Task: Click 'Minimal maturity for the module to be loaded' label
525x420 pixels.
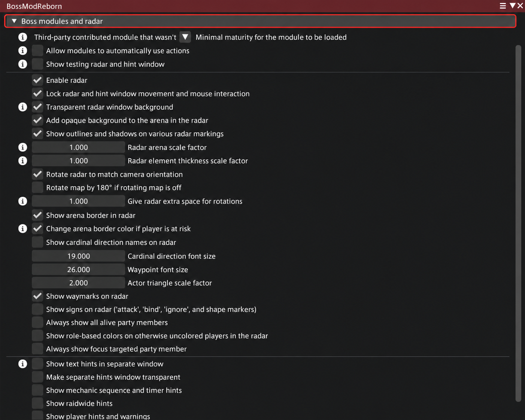Action: point(271,37)
